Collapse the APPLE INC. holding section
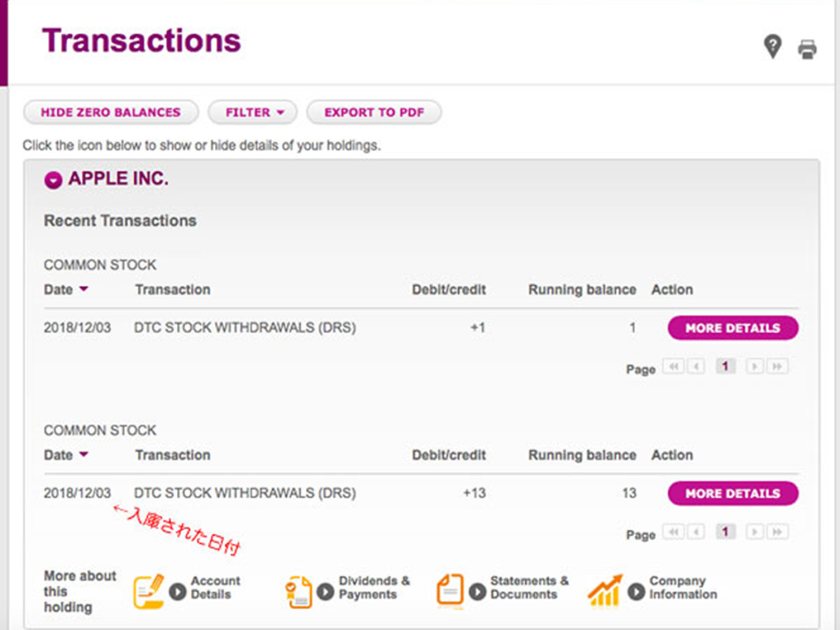 [53, 180]
